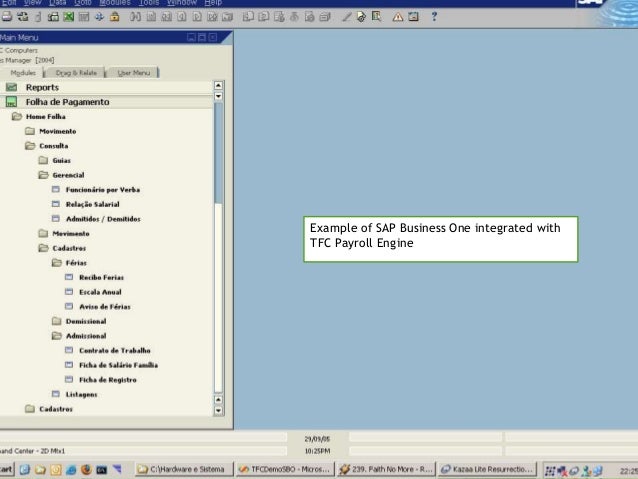
Task: Click the Folha de Pagamento module icon
Action: pyautogui.click(x=11, y=102)
